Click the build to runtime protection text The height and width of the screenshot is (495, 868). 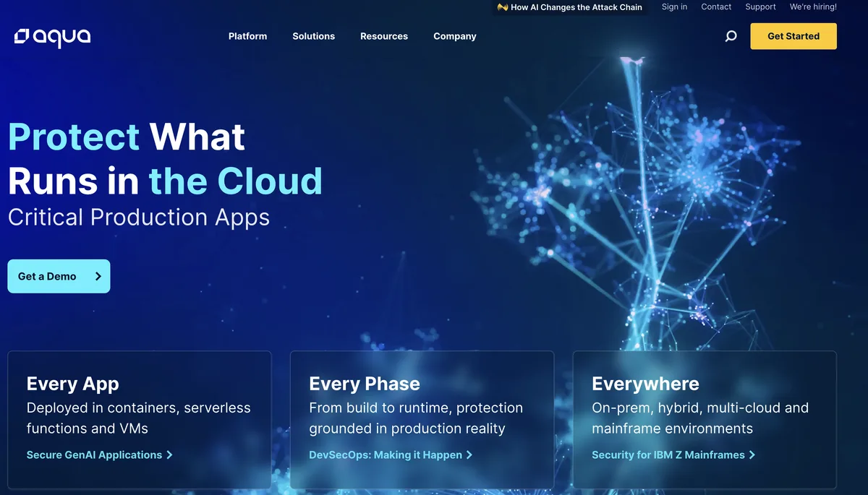(x=416, y=418)
